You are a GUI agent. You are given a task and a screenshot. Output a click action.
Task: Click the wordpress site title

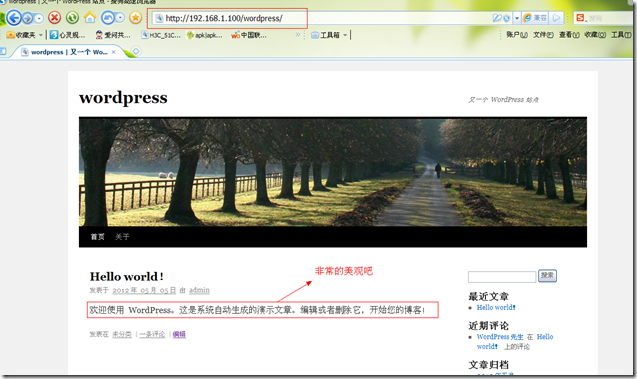point(123,97)
